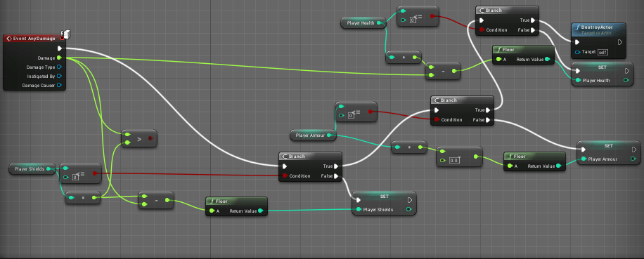The width and height of the screenshot is (644, 259).
Task: Click the SET Player Armour node
Action: [x=608, y=153]
